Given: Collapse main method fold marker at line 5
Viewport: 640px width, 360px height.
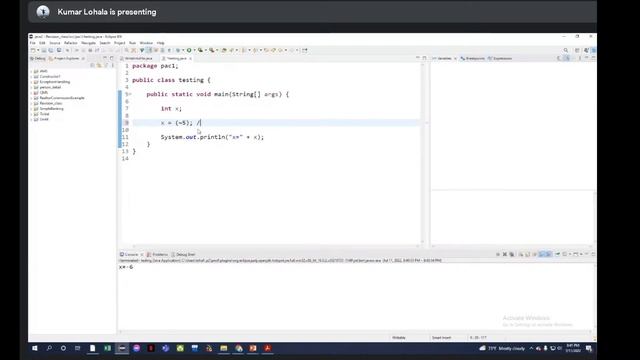Looking at the screenshot, I should [130, 94].
